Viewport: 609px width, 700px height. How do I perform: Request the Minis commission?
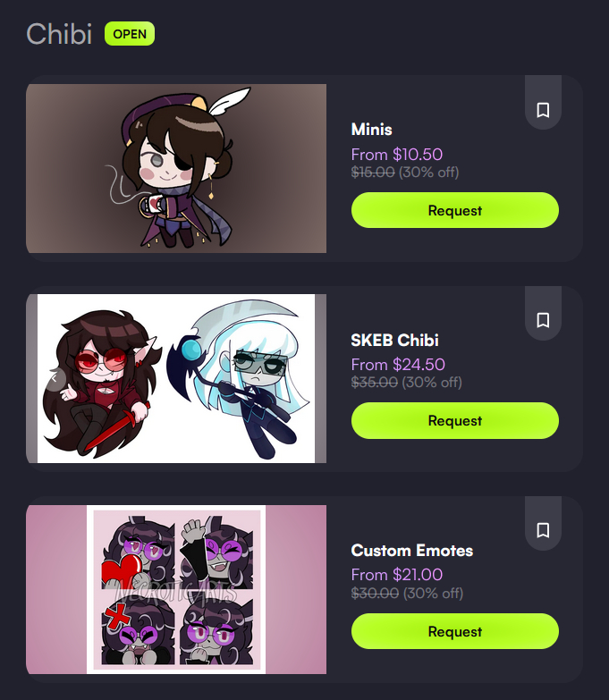click(x=455, y=210)
